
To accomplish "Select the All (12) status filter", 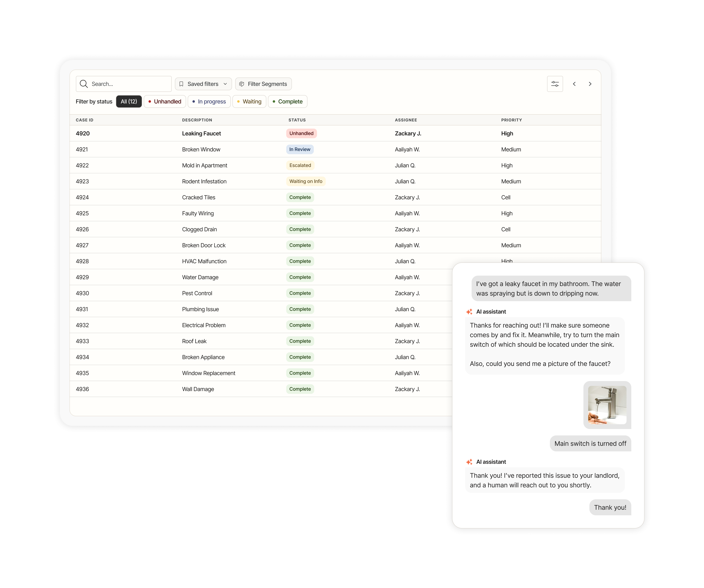I will coord(129,102).
